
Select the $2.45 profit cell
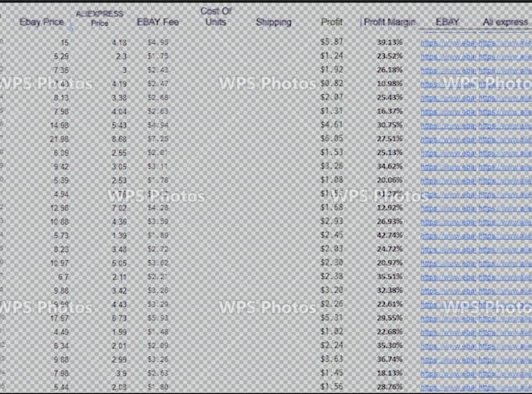tap(332, 235)
